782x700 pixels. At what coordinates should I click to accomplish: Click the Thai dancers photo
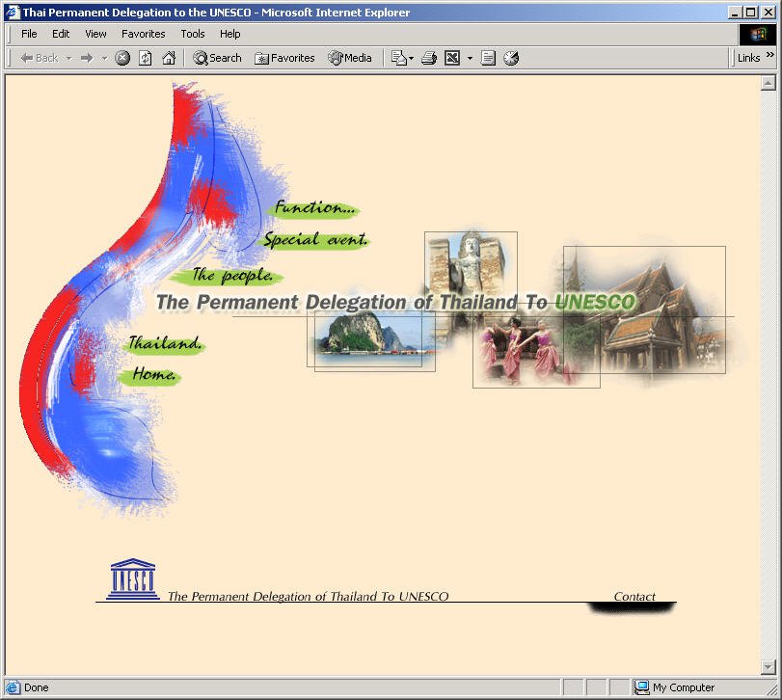click(x=521, y=353)
